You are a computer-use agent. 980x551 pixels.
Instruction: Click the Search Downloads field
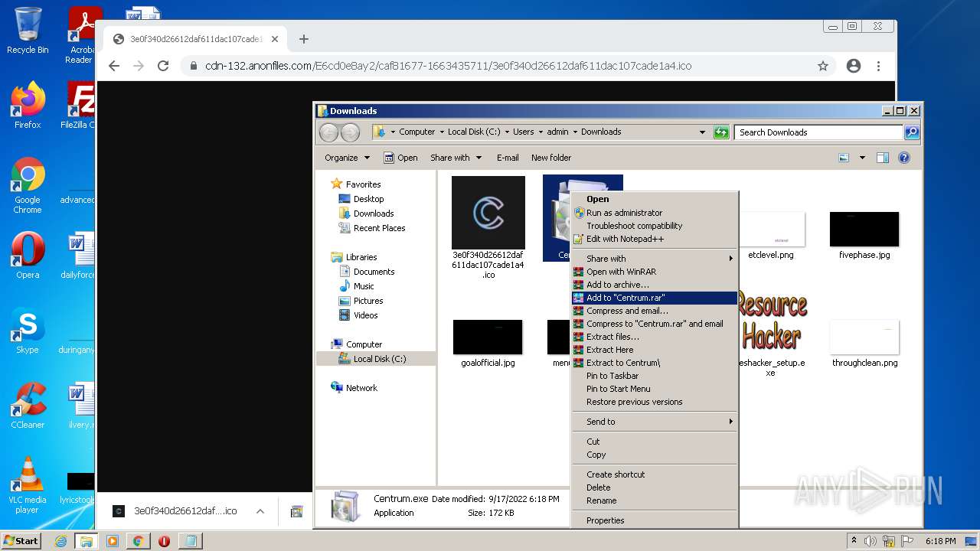coord(818,132)
